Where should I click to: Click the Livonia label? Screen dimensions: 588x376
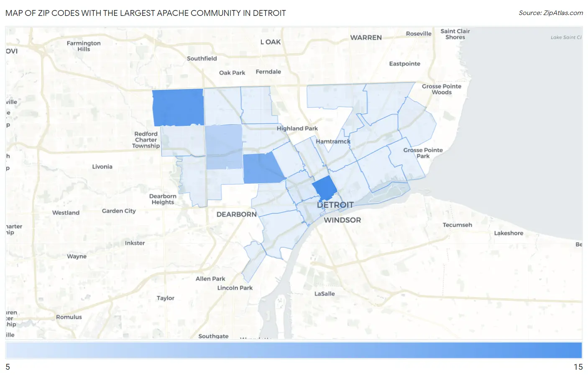click(102, 166)
